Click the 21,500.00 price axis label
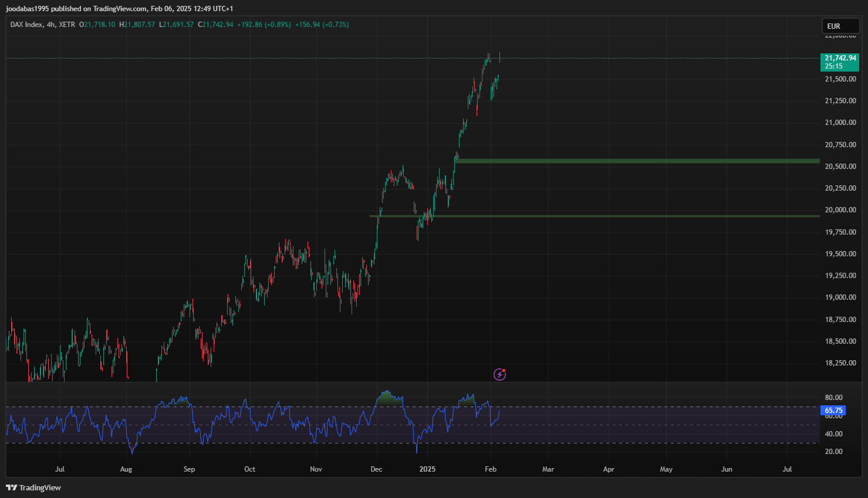868x498 pixels. pyautogui.click(x=840, y=79)
